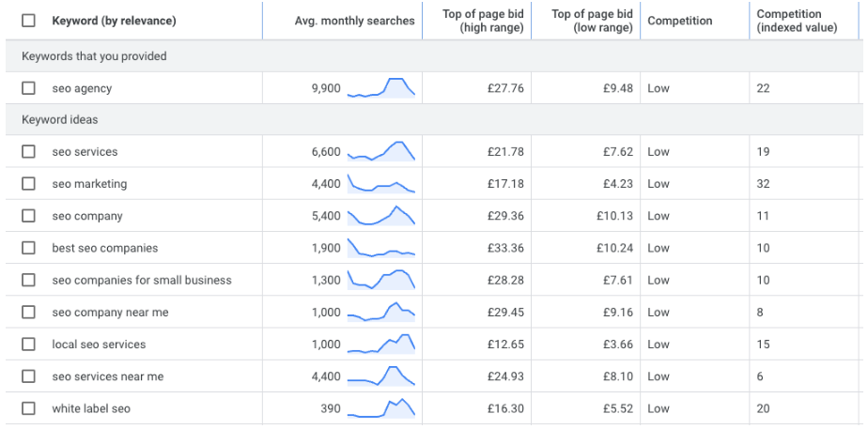Click the £9.48 low range bid
Viewport: 868px width, 429px height.
(x=618, y=88)
